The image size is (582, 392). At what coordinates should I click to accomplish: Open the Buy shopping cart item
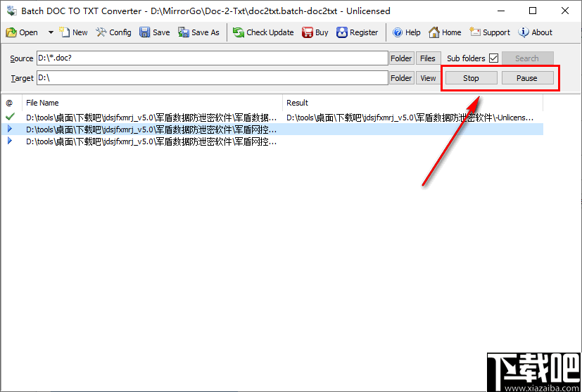click(315, 32)
